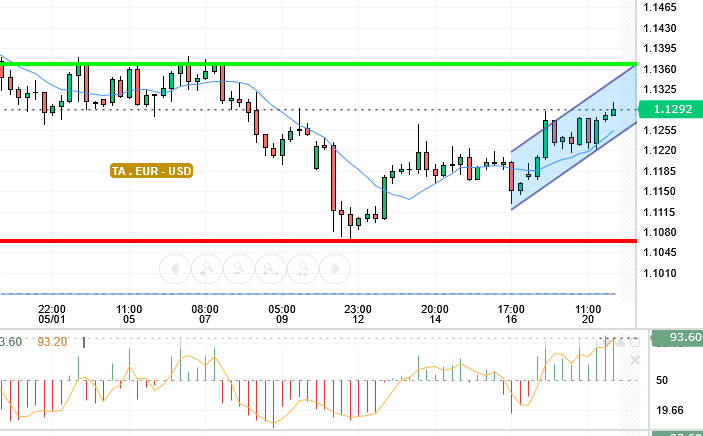Image resolution: width=703 pixels, height=436 pixels.
Task: Compress chart horizontally with inward-arrows magnifier
Action: [x=303, y=269]
